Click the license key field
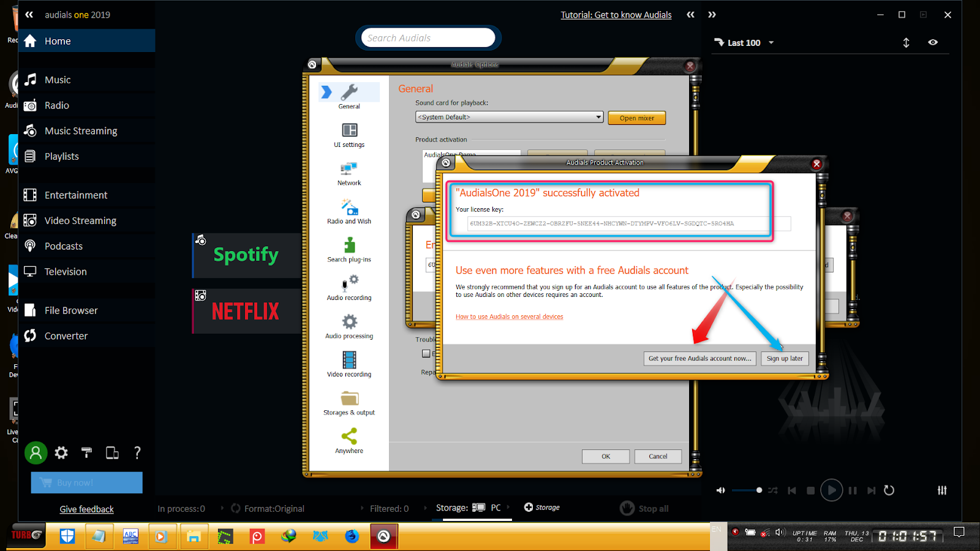The image size is (980, 551). [629, 223]
